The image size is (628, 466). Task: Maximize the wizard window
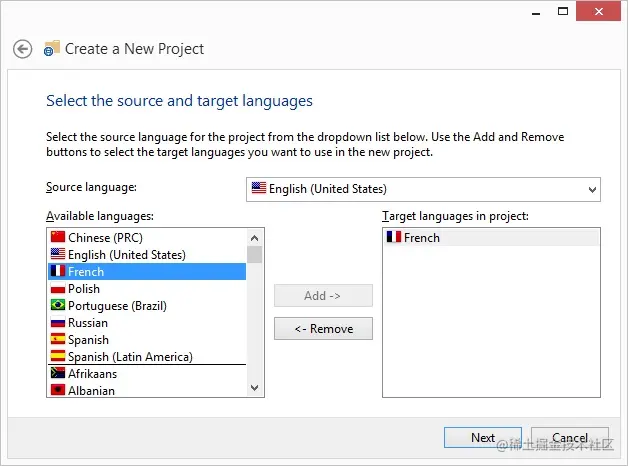pos(563,11)
